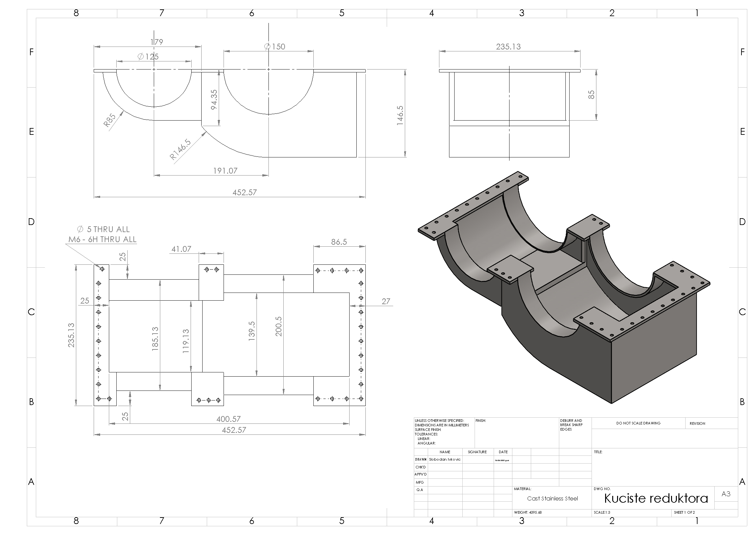The height and width of the screenshot is (535, 756).
Task: Click the Ø150 diameter dimension
Action: click(275, 47)
